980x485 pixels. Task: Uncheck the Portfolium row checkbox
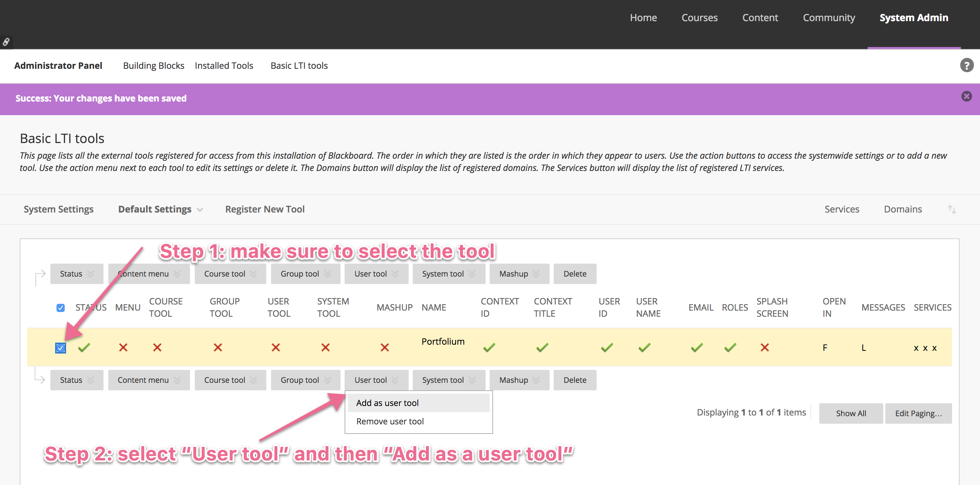tap(61, 348)
